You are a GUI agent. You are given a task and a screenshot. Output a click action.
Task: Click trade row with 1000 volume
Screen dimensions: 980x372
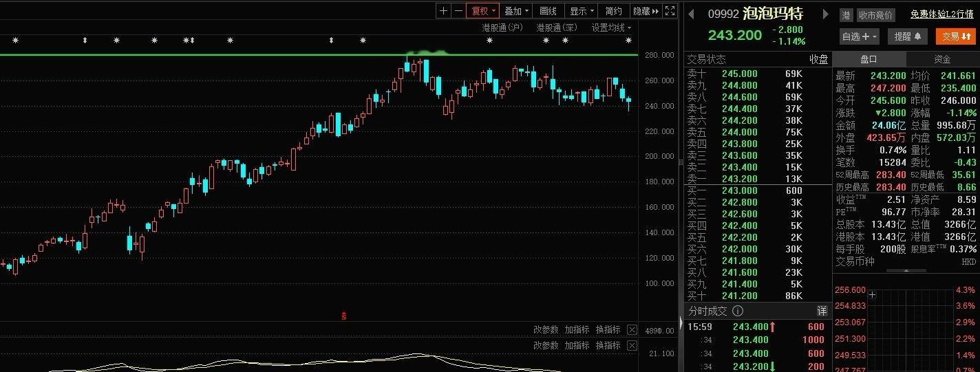coord(757,340)
